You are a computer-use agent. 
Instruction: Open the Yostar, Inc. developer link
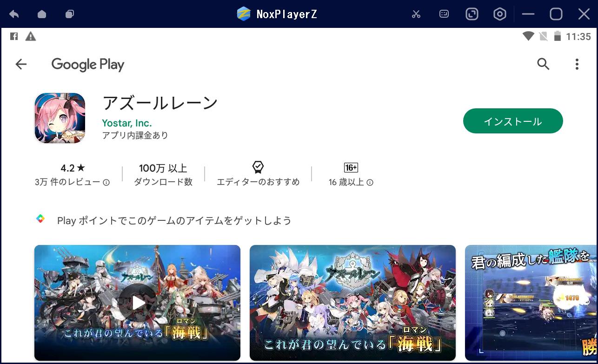(127, 123)
